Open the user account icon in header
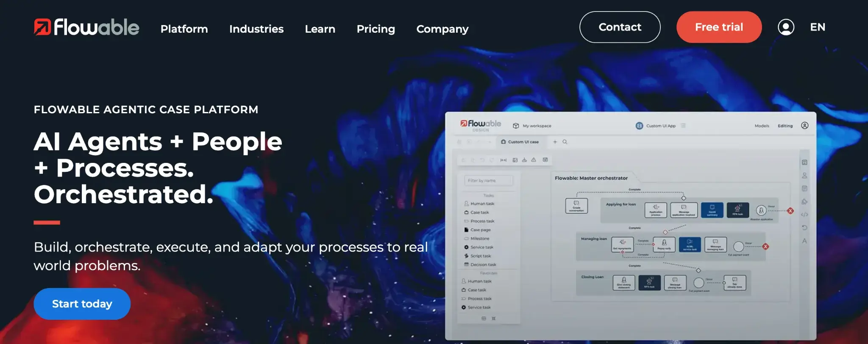 786,27
